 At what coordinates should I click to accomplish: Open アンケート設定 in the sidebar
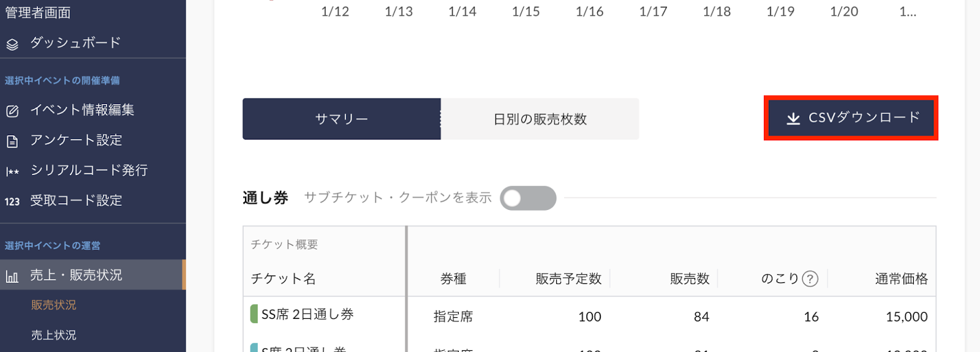(x=77, y=140)
